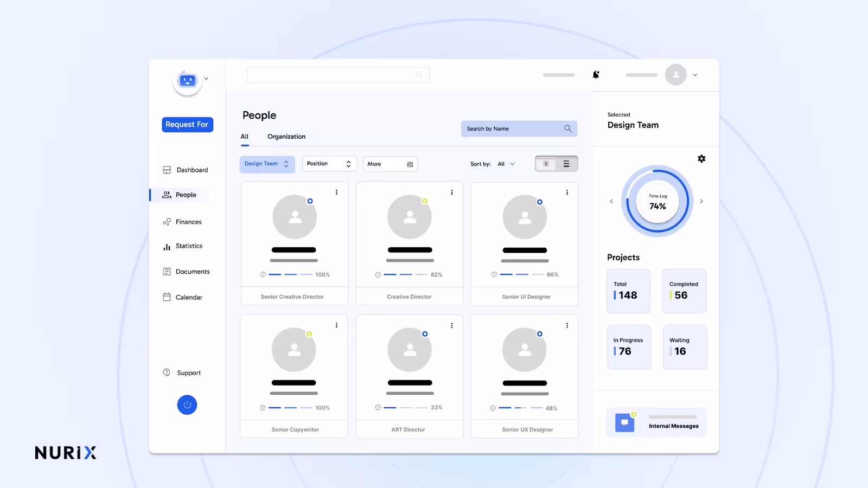Viewport: 868px width, 488px height.
Task: Switch to the Organization tab
Action: click(286, 137)
